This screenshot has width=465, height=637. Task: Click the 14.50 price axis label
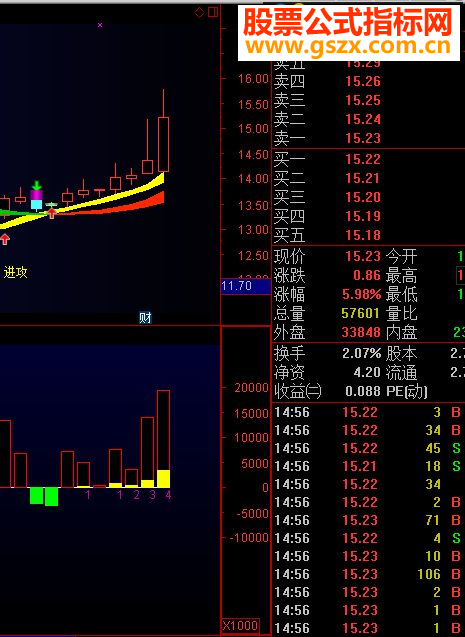click(253, 155)
